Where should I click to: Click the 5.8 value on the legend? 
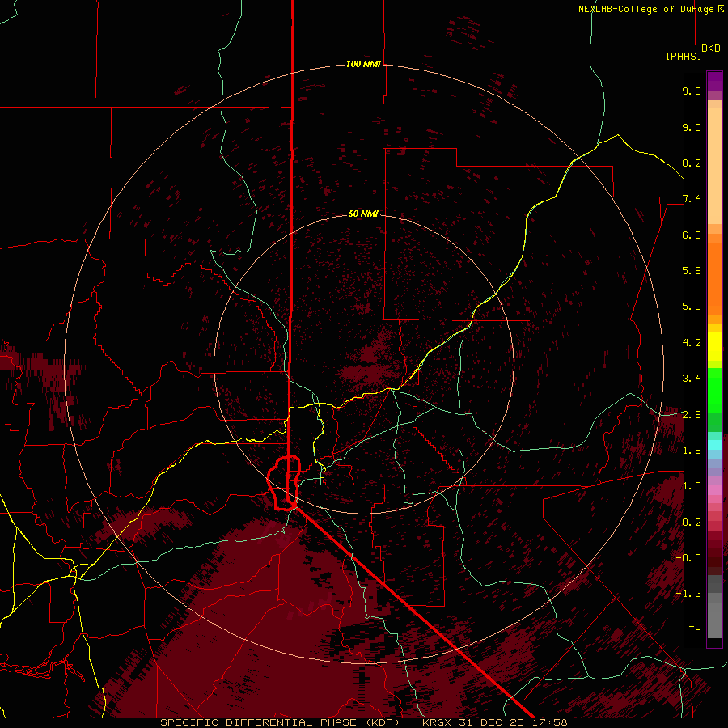692,271
